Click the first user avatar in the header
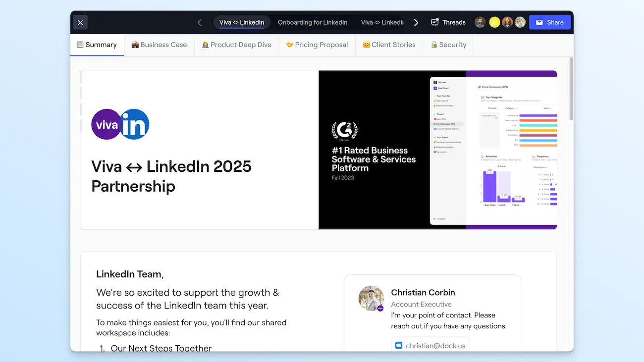This screenshot has width=644, height=362. click(x=480, y=22)
